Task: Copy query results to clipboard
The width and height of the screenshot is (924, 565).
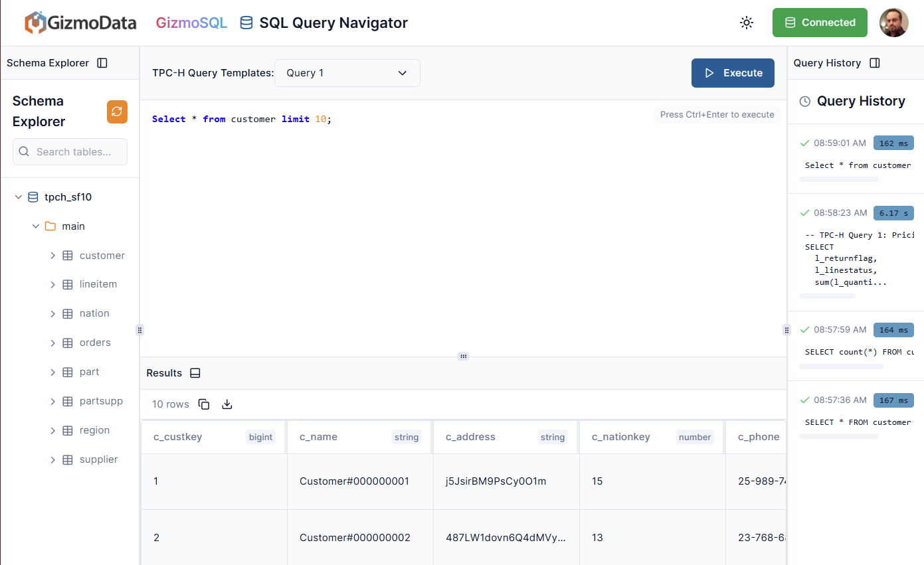Action: pos(204,404)
